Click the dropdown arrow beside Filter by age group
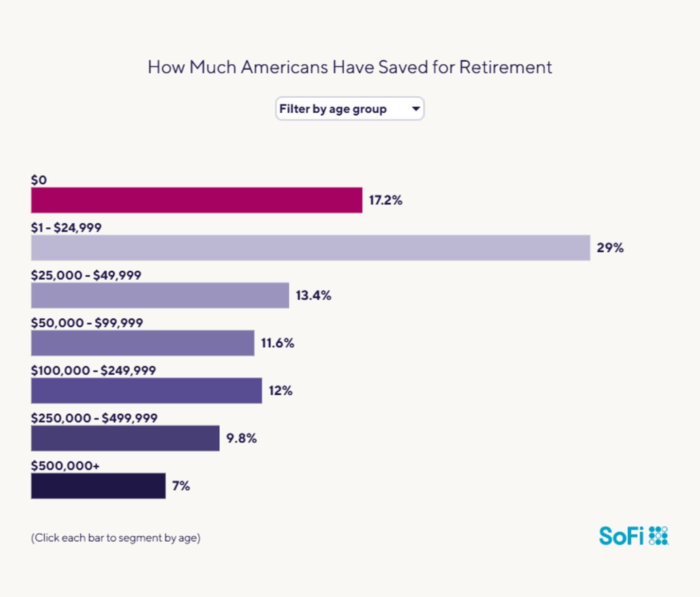The image size is (700, 597). (x=416, y=109)
